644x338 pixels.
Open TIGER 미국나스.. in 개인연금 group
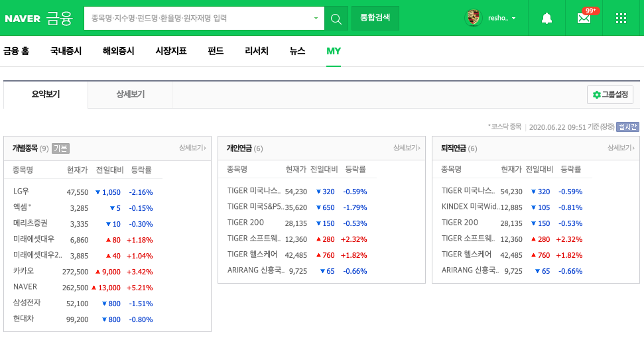tap(254, 191)
